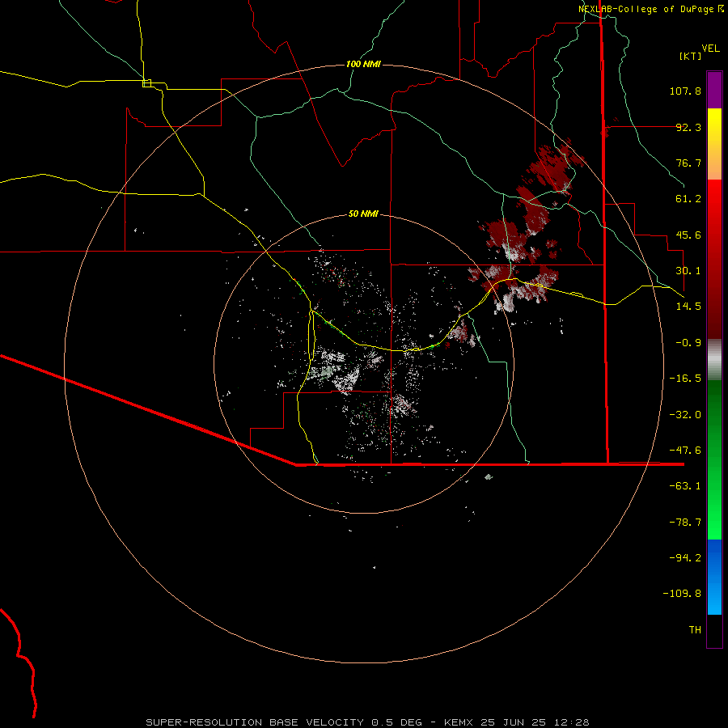The width and height of the screenshot is (728, 728).
Task: Click the [KT] units label
Action: click(690, 56)
